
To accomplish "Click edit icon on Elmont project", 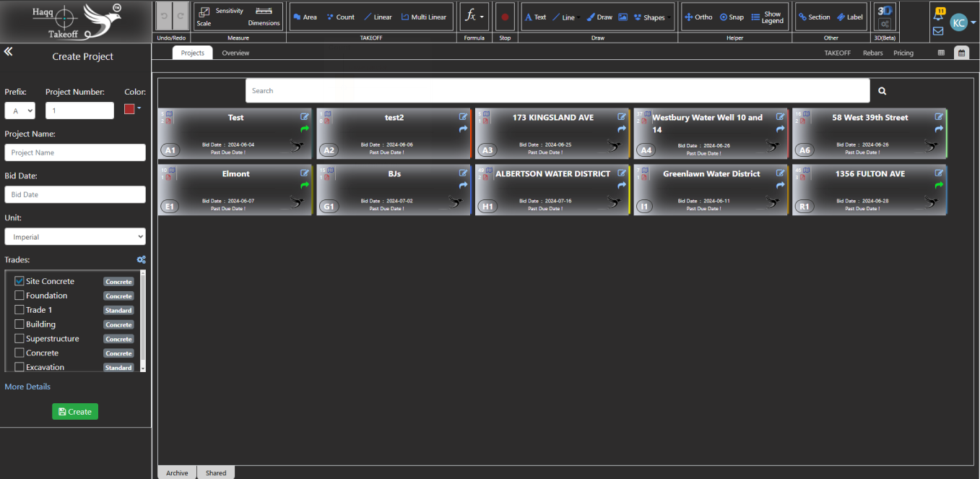I will click(x=305, y=173).
